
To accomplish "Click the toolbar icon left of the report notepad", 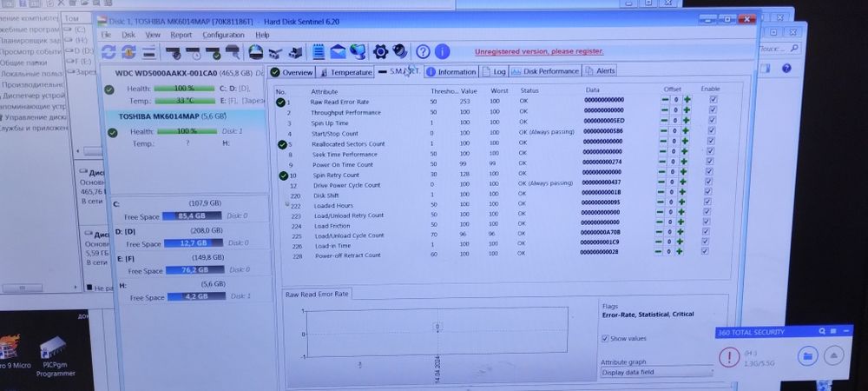I will [296, 53].
